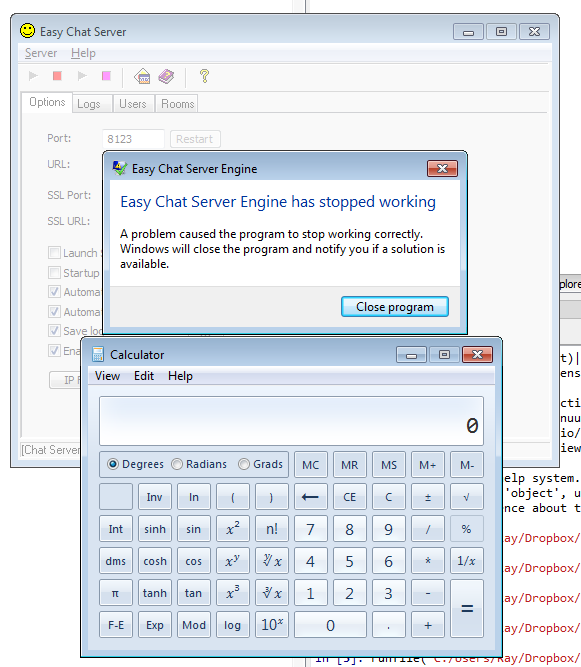The image size is (581, 667).
Task: Click the square root key in Calculator
Action: [467, 497]
